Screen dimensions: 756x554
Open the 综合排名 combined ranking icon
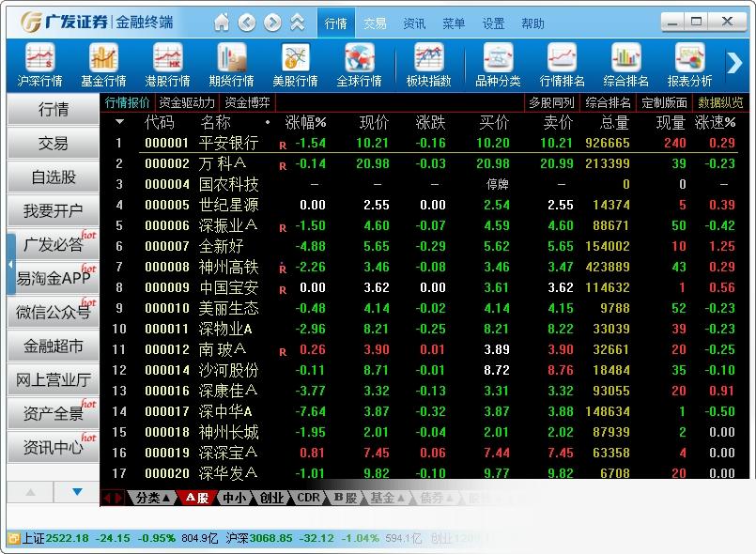(625, 65)
